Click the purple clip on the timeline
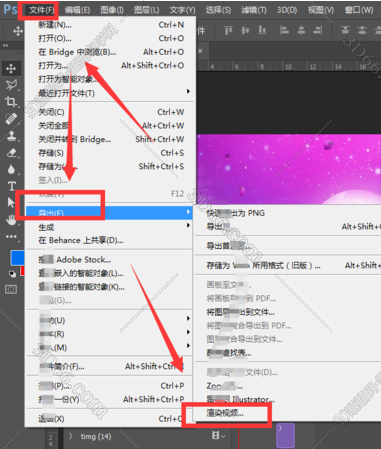This screenshot has width=381, height=449. [x=285, y=435]
